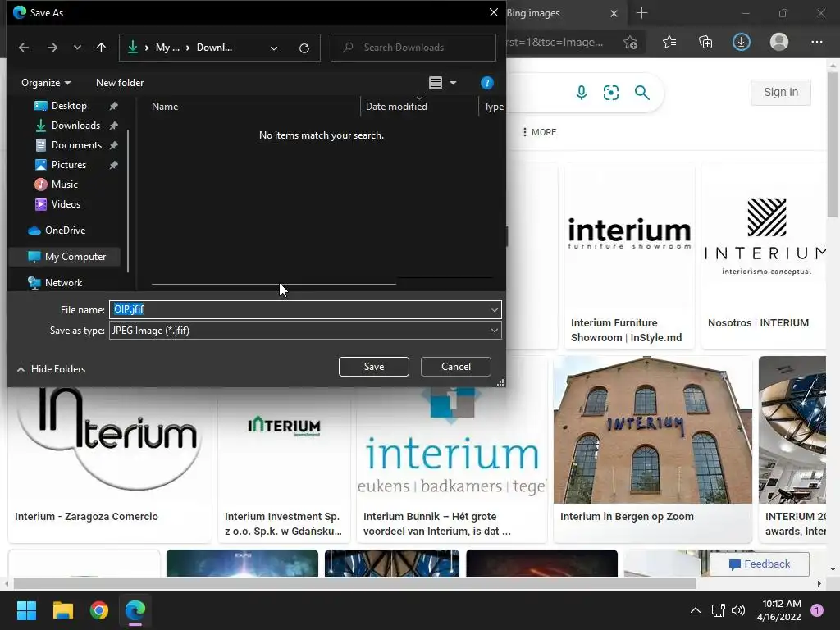This screenshot has height=630, width=840.
Task: Add this page to favorites
Action: tap(631, 43)
